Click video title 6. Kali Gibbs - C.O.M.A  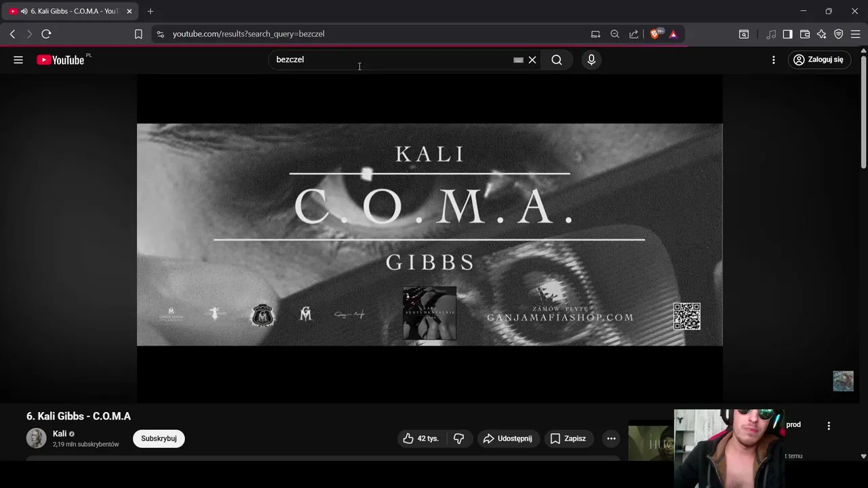(79, 416)
